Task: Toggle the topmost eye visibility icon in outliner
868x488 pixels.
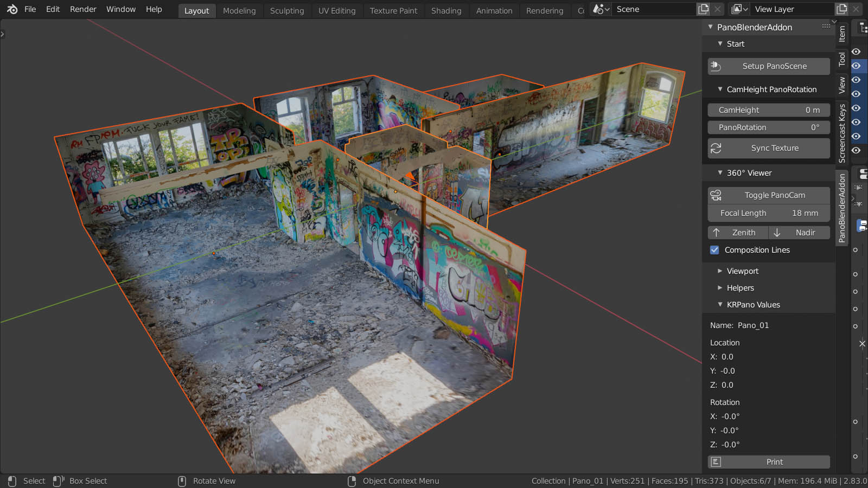Action: coord(856,52)
